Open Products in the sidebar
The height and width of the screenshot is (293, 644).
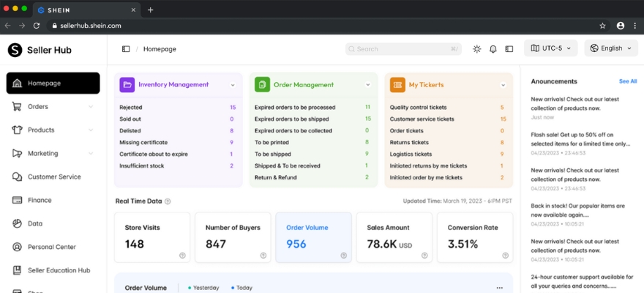pyautogui.click(x=53, y=130)
